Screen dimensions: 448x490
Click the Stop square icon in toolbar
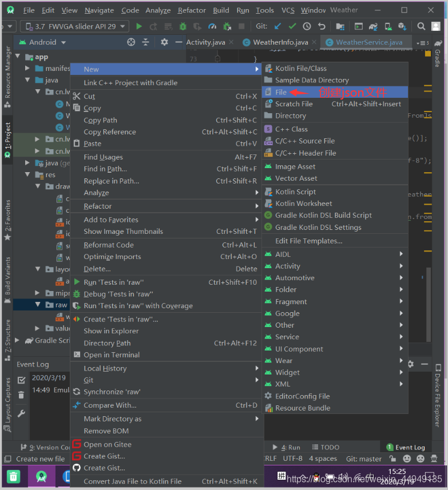241,26
